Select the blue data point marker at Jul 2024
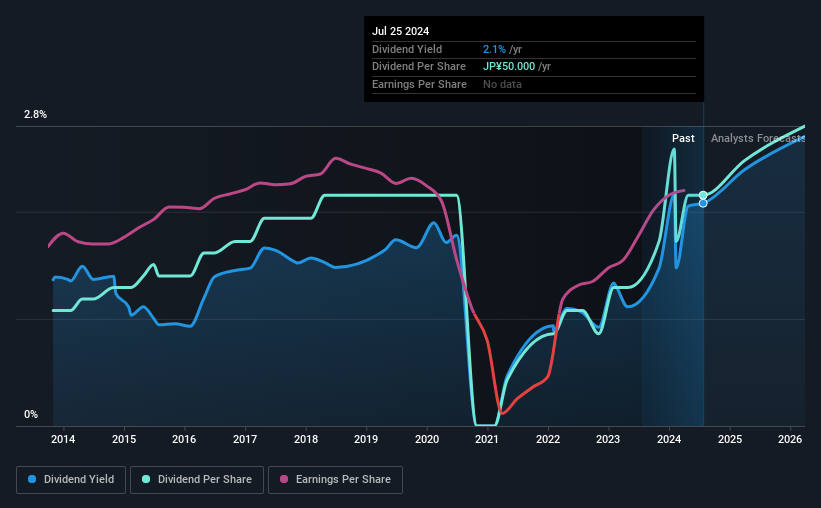 click(703, 203)
